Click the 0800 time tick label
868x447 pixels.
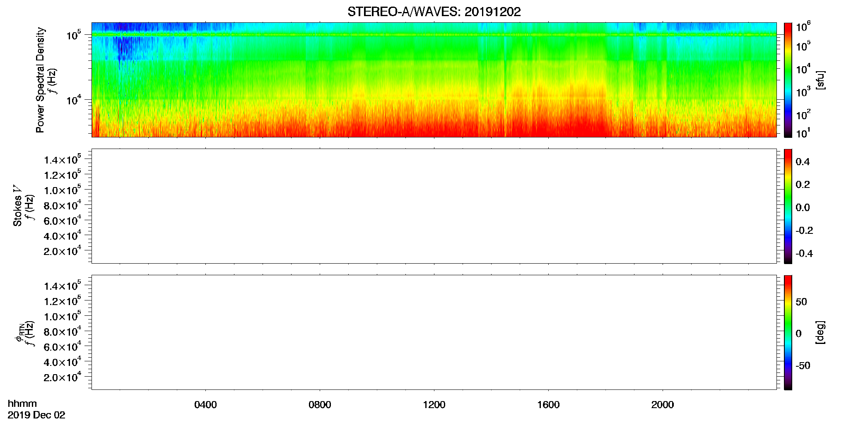pos(320,405)
